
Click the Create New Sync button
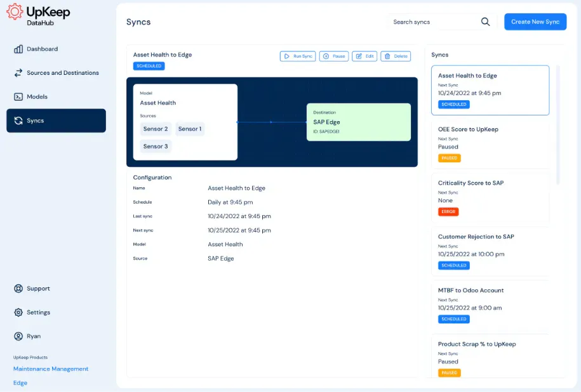tap(535, 22)
